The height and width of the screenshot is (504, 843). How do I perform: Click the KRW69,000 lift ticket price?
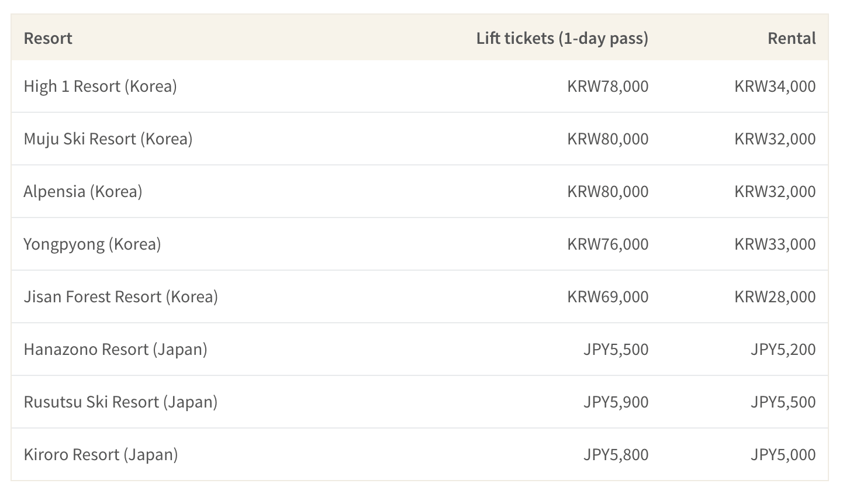tap(608, 296)
